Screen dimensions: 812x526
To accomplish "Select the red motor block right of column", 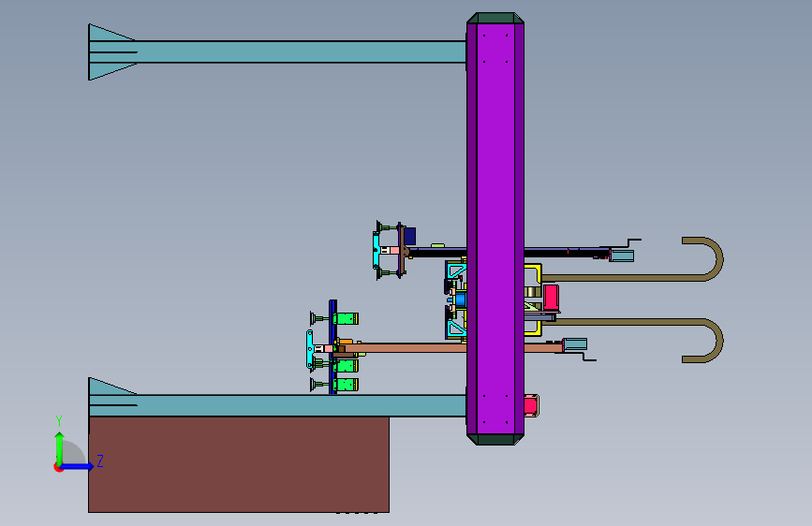I will coord(551,298).
